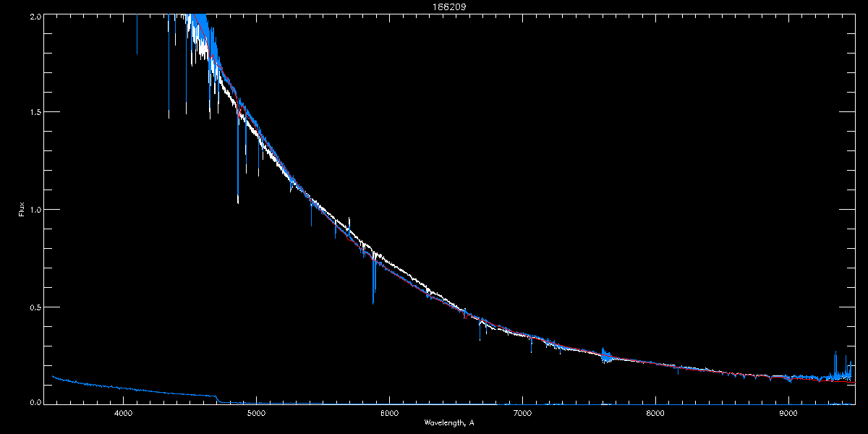This screenshot has width=868, height=434.
Task: Click the 9000 x-axis tick label
Action: (788, 414)
